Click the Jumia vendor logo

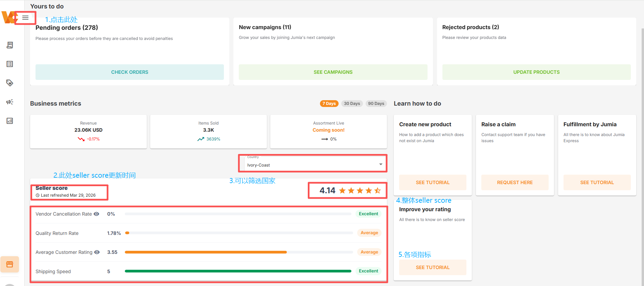pyautogui.click(x=7, y=17)
